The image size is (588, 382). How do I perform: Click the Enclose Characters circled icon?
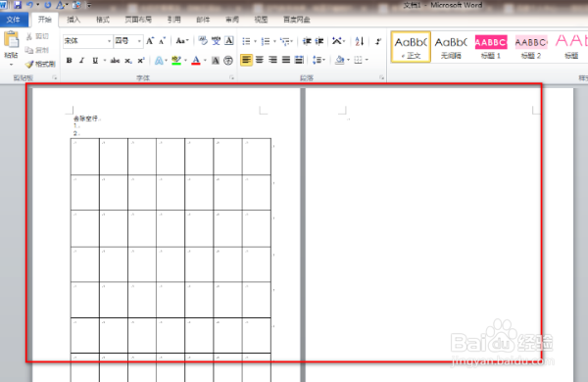point(228,61)
